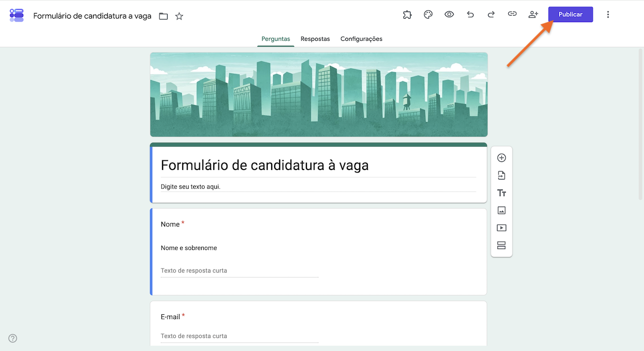Open the three-dot more options menu

point(608,15)
